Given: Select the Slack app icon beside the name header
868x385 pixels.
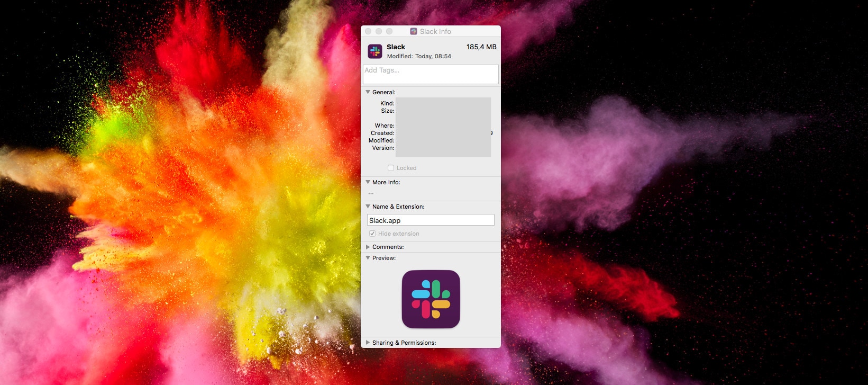Looking at the screenshot, I should 375,51.
